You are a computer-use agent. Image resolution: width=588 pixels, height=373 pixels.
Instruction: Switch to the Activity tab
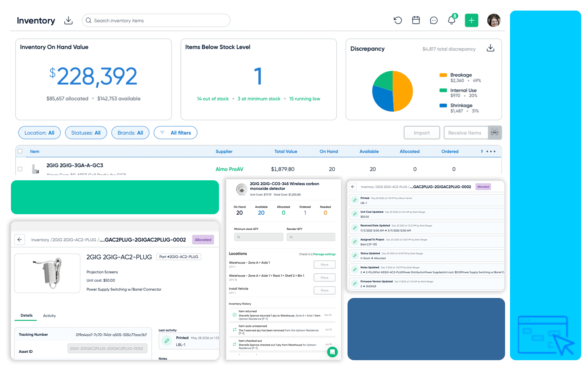click(x=49, y=316)
